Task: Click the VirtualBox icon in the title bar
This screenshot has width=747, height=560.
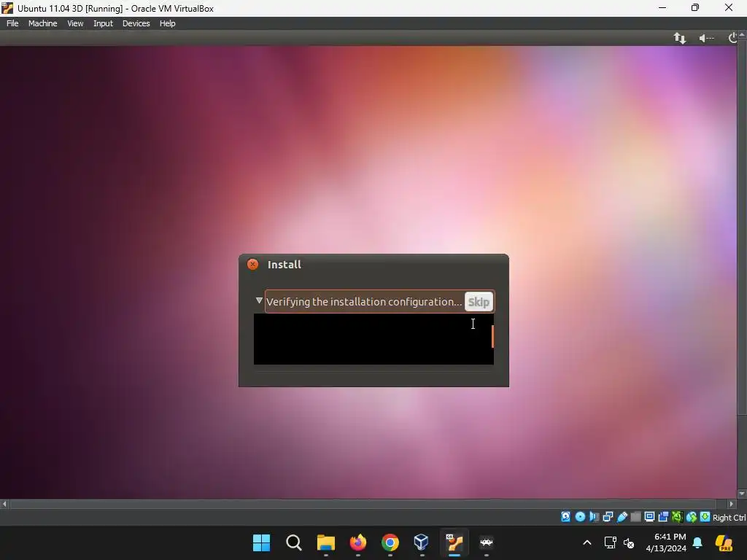Action: 7,8
